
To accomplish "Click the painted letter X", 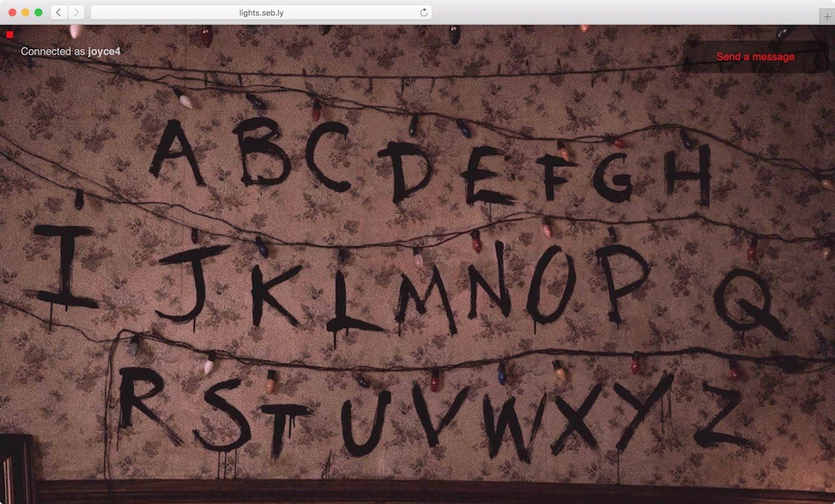I will [x=577, y=419].
